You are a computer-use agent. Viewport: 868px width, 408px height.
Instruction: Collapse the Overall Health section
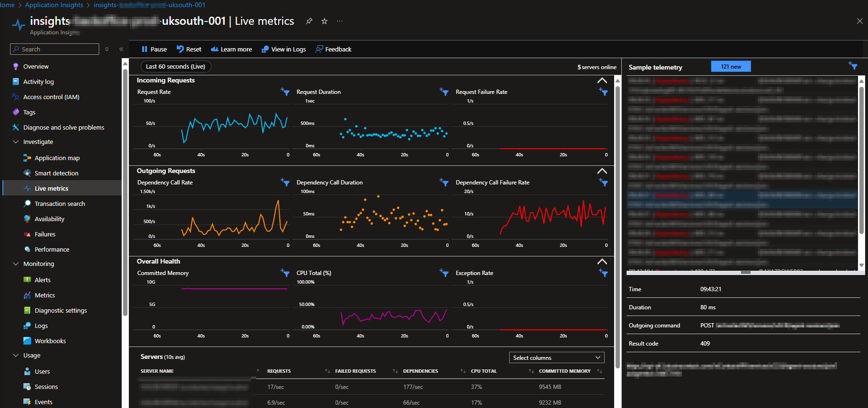(x=602, y=262)
